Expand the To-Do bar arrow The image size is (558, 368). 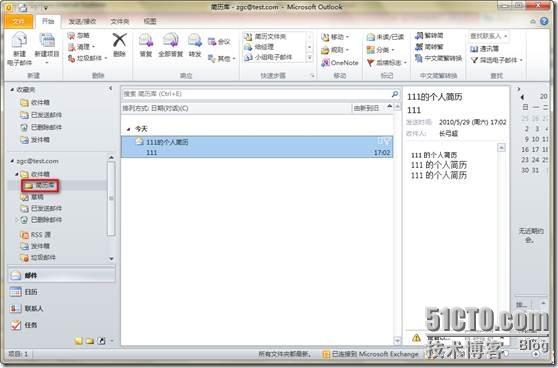(518, 89)
